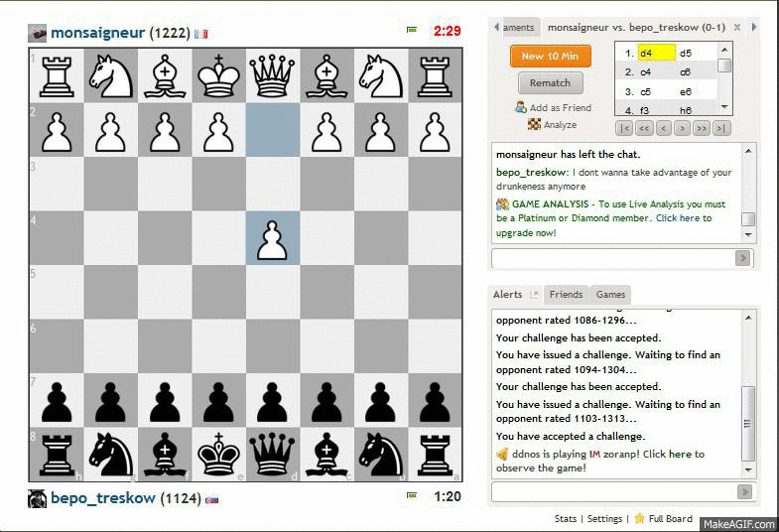The image size is (779, 532).
Task: Open Full Board view link
Action: pos(670,518)
